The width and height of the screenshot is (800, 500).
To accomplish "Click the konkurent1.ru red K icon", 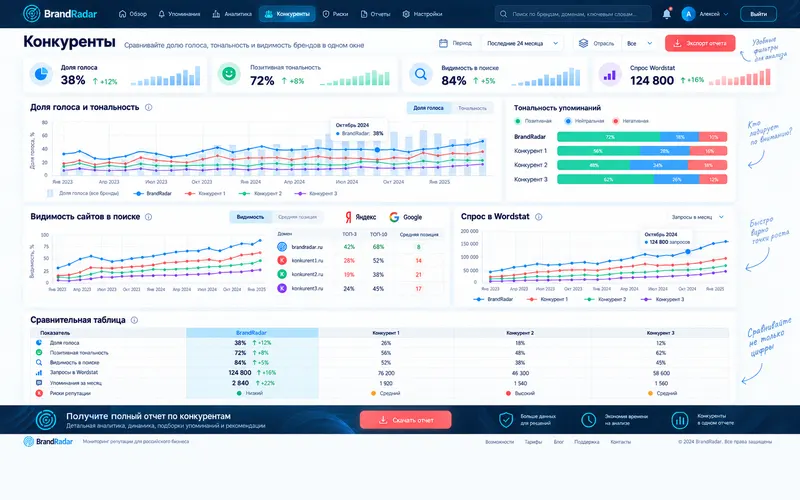I will (x=282, y=260).
